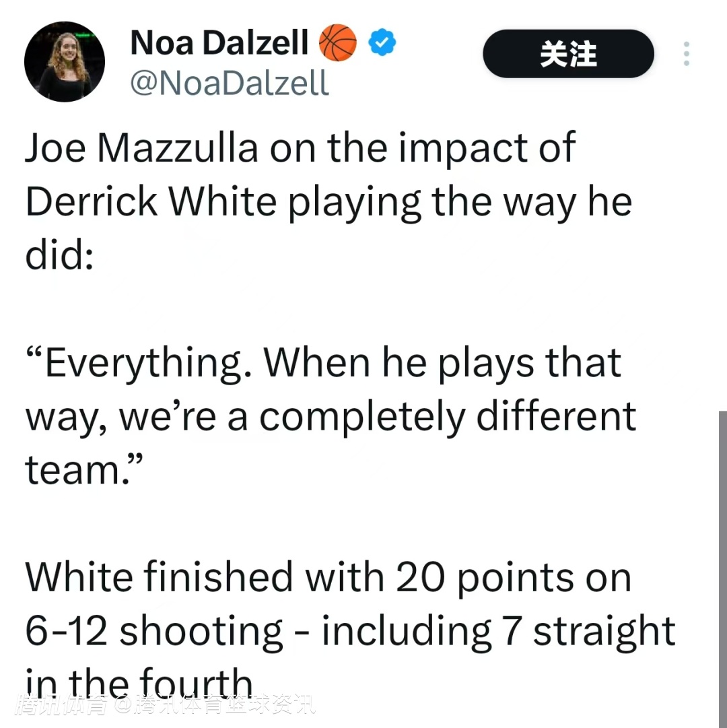Click the line 'Joe Mazzulla on the impact of'
The width and height of the screenshot is (727, 728).
[x=300, y=147]
